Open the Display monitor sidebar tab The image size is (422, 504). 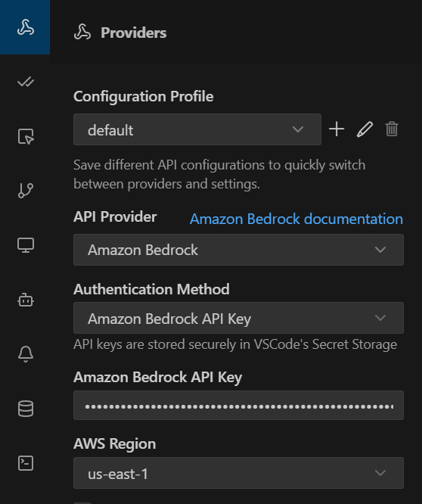26,245
